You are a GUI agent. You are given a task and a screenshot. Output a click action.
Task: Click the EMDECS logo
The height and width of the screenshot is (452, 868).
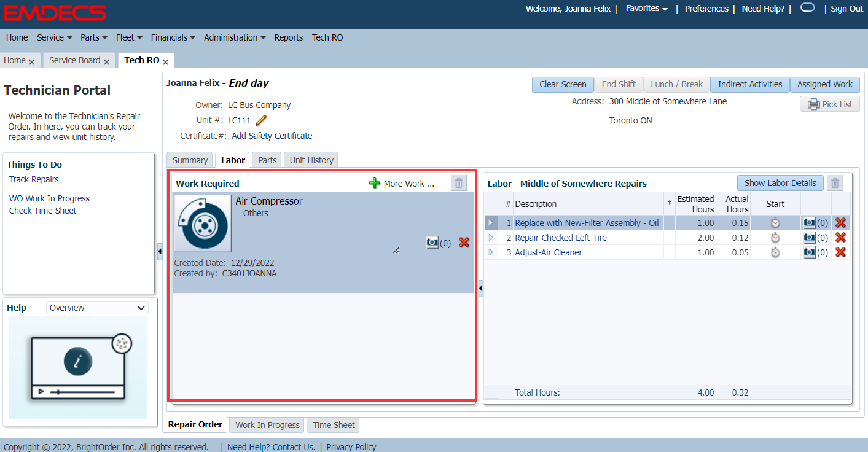pyautogui.click(x=55, y=12)
